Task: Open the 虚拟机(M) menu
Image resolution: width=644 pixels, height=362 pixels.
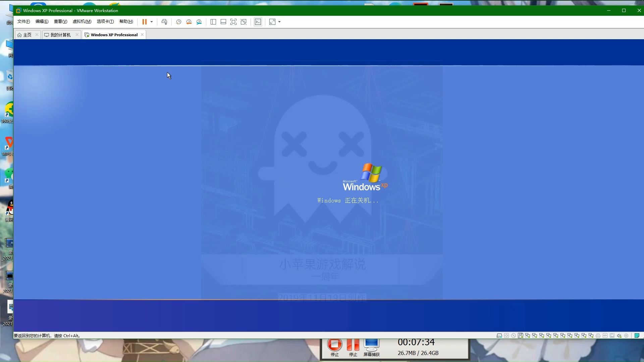Action: [82, 21]
